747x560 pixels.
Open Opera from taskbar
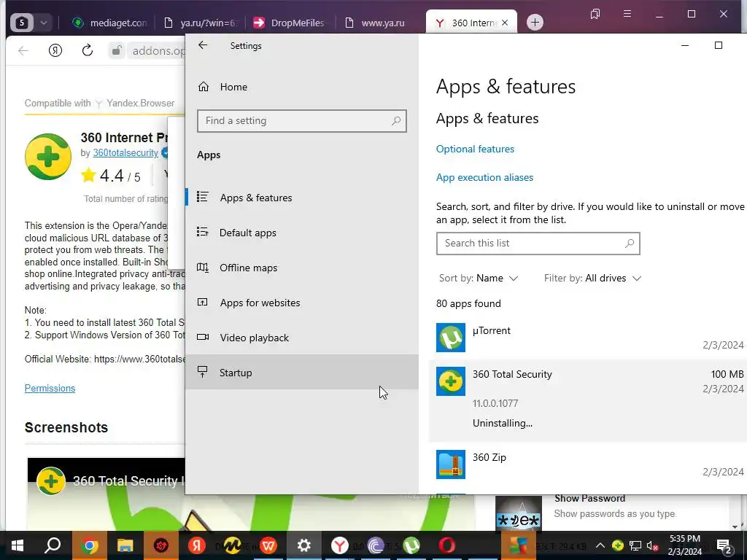point(447,545)
